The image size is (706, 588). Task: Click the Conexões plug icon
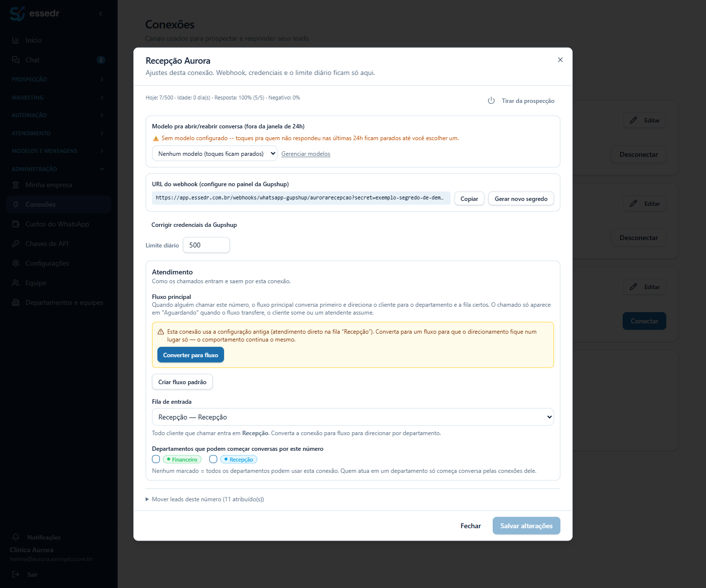coord(16,204)
